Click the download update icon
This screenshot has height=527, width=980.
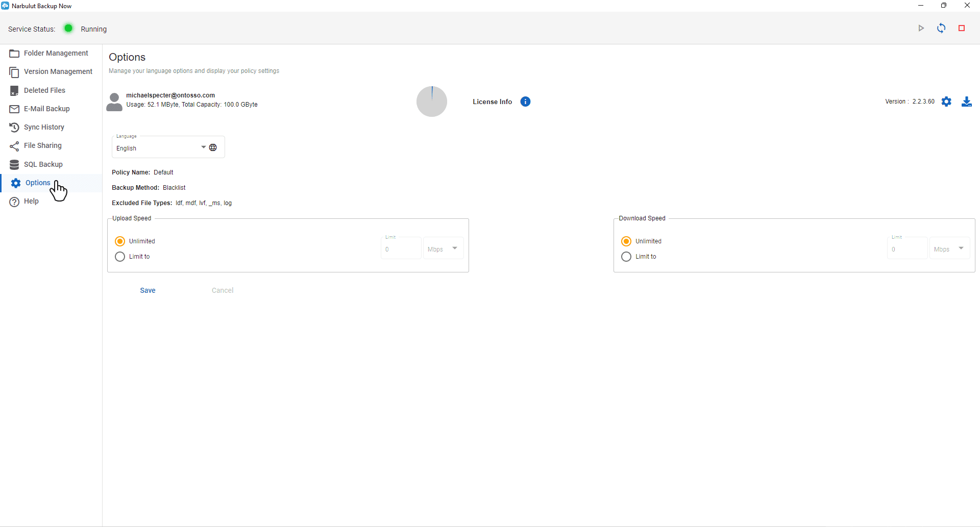coord(967,102)
